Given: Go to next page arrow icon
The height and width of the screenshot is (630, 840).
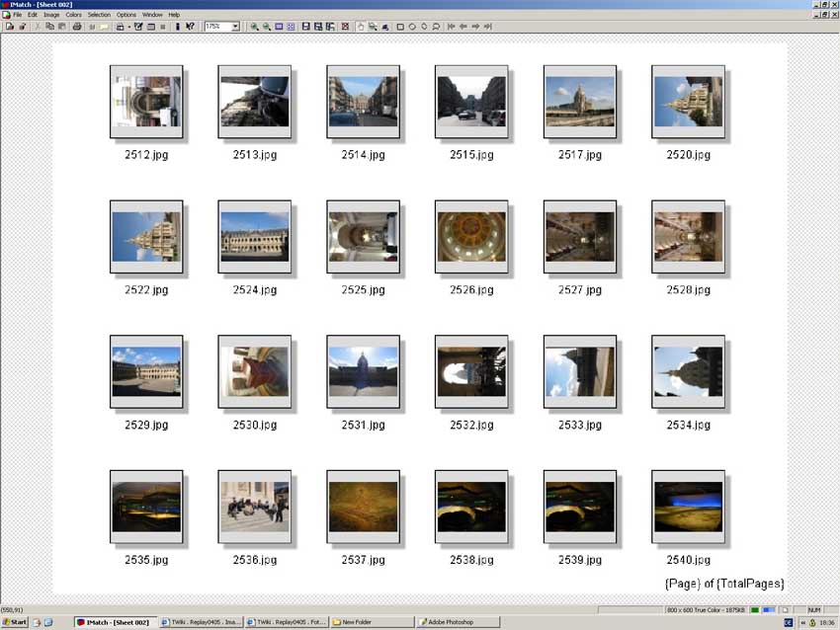Looking at the screenshot, I should 475,27.
